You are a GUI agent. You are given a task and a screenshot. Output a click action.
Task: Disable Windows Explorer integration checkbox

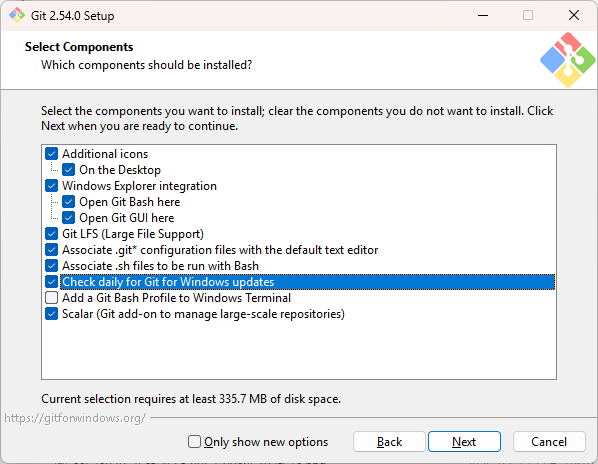(51, 186)
